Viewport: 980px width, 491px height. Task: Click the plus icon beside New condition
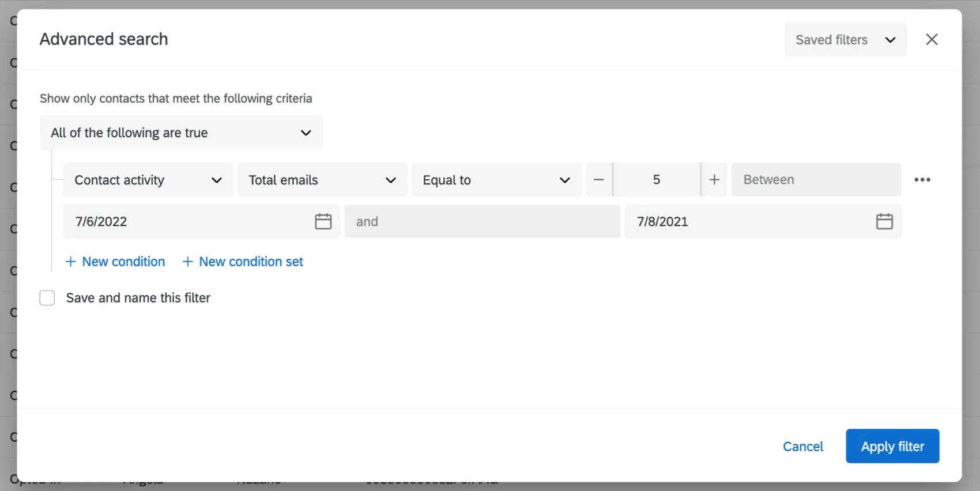[70, 262]
